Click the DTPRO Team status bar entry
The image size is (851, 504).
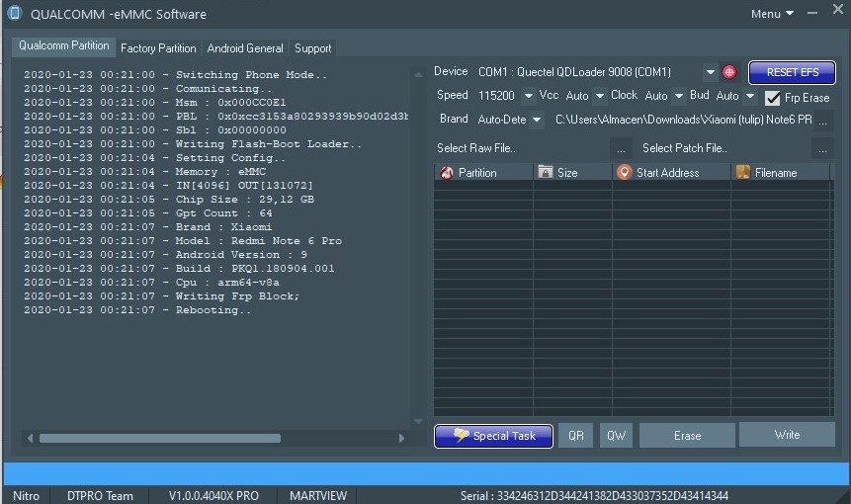coord(100,496)
